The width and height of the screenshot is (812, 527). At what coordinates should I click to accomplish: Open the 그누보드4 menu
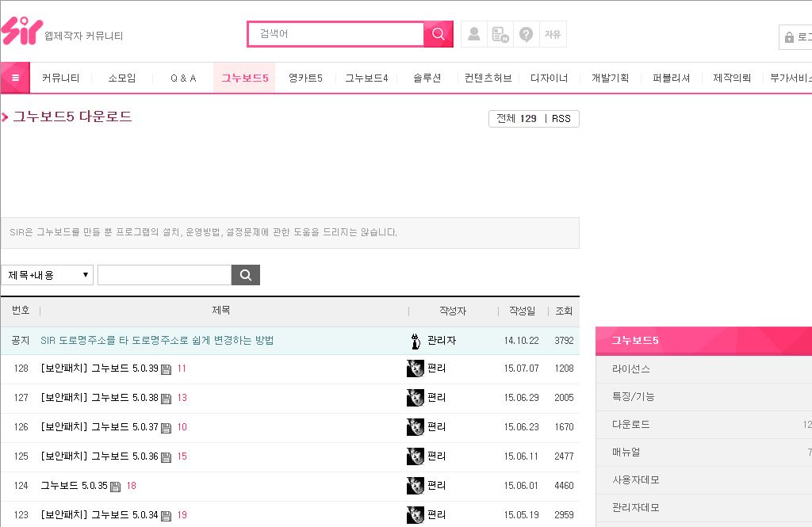point(366,78)
